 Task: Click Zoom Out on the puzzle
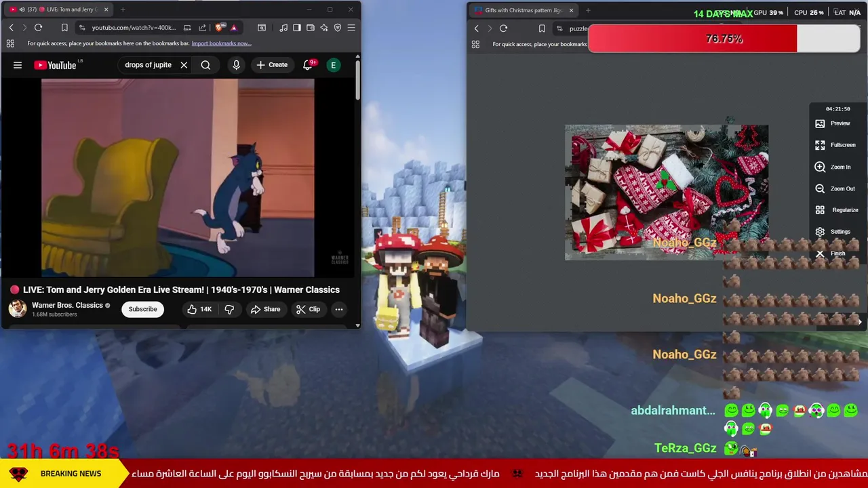[x=835, y=188]
